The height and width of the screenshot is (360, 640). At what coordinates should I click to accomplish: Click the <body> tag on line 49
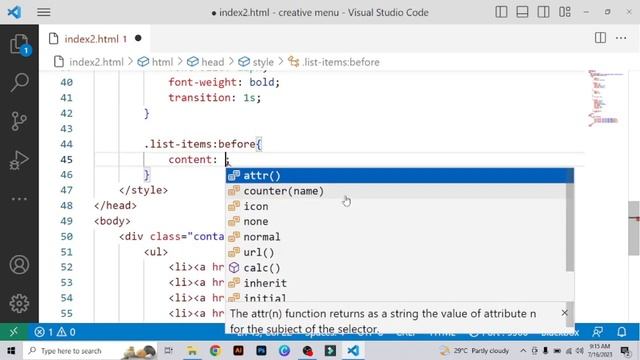coord(112,221)
